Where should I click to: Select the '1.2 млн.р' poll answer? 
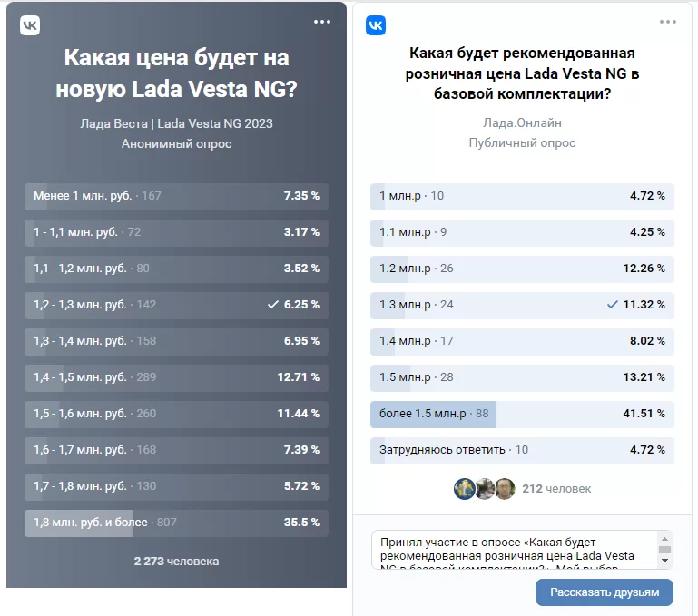pyautogui.click(x=522, y=269)
